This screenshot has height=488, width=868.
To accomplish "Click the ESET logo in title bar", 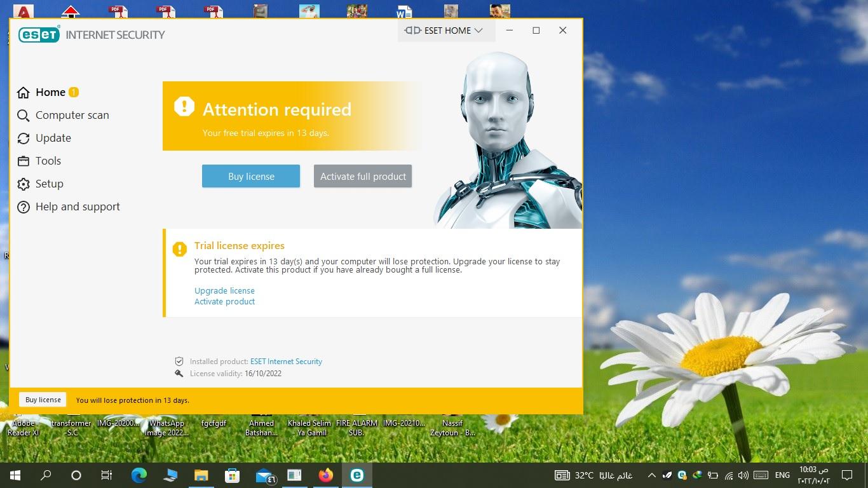I will click(x=39, y=34).
